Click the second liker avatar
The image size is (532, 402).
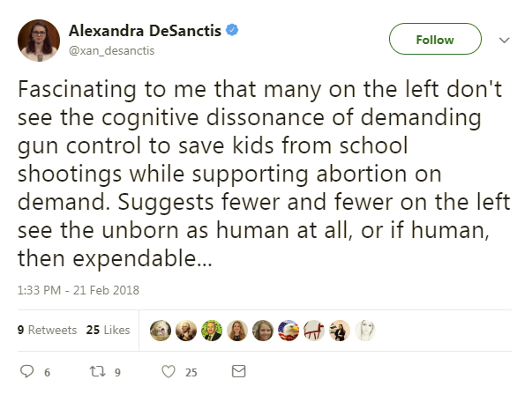pos(186,331)
